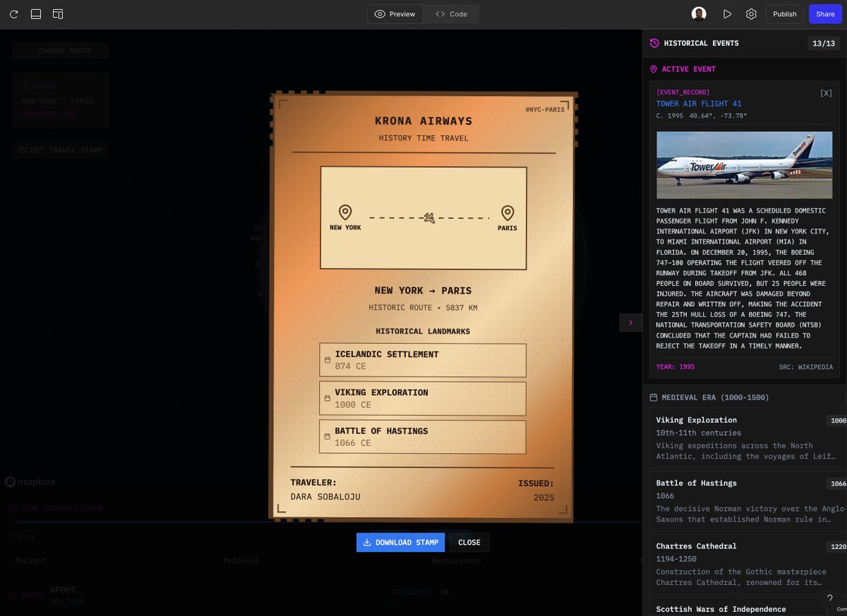
Task: Select the Viking Exploration event card
Action: pyautogui.click(x=747, y=438)
